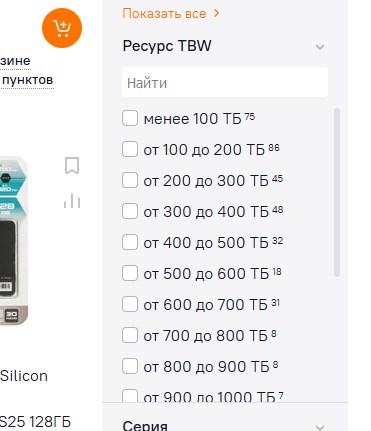Select 'от 600 до 700 ТБ' filter
Image resolution: width=371 pixels, height=431 pixels.
coord(130,304)
